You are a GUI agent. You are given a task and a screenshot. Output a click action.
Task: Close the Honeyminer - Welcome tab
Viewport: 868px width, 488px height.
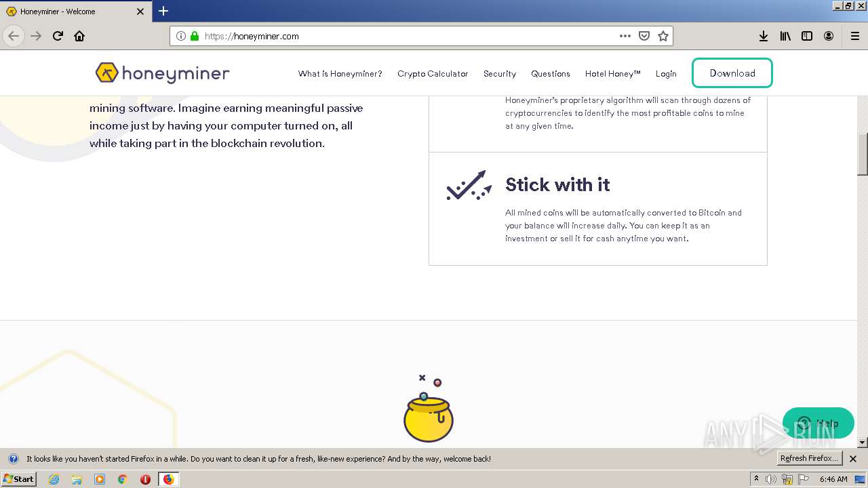(140, 12)
